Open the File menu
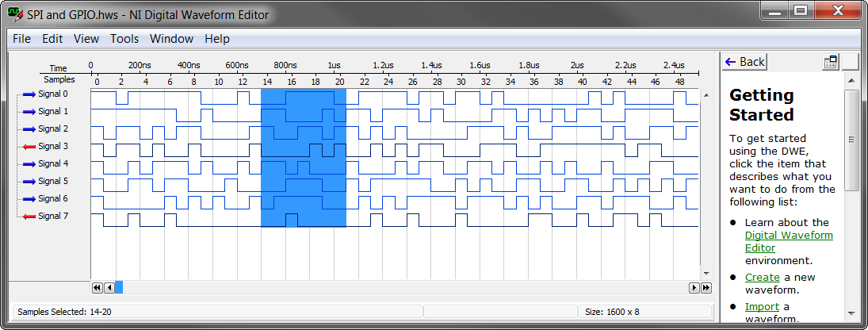This screenshot has height=330, width=868. tap(21, 39)
